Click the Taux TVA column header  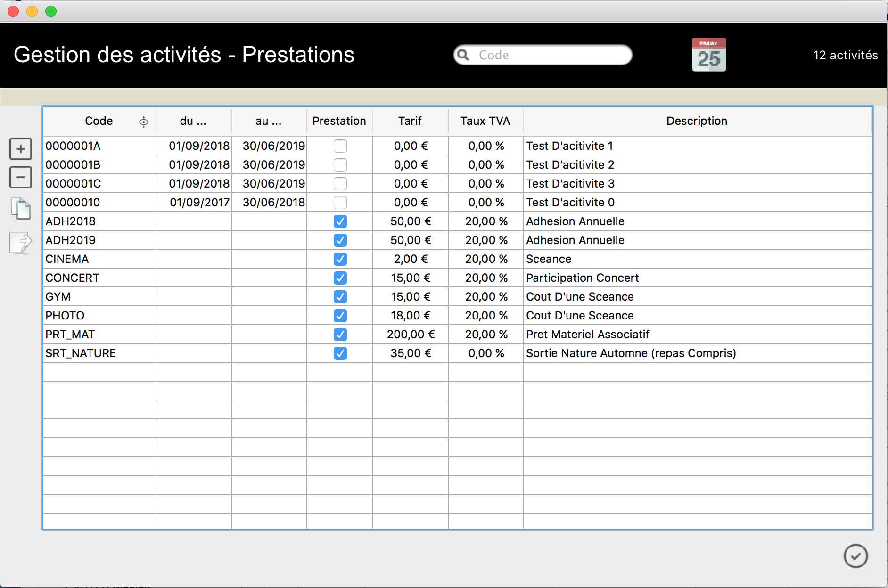tap(485, 121)
